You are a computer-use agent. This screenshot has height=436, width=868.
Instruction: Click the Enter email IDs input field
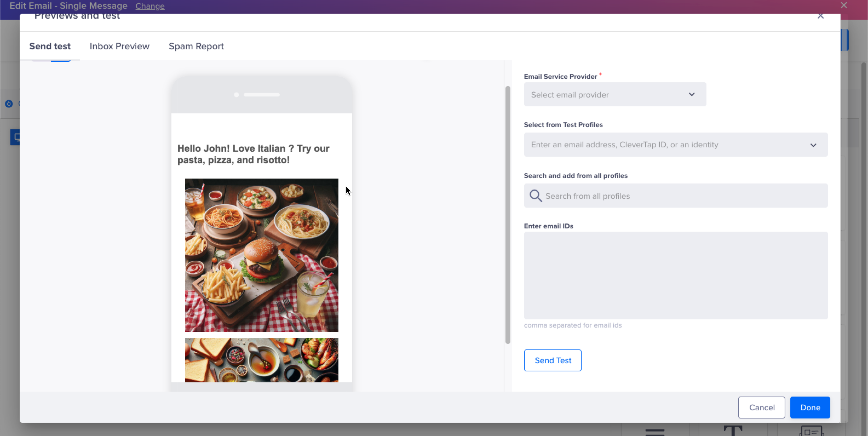[676, 276]
